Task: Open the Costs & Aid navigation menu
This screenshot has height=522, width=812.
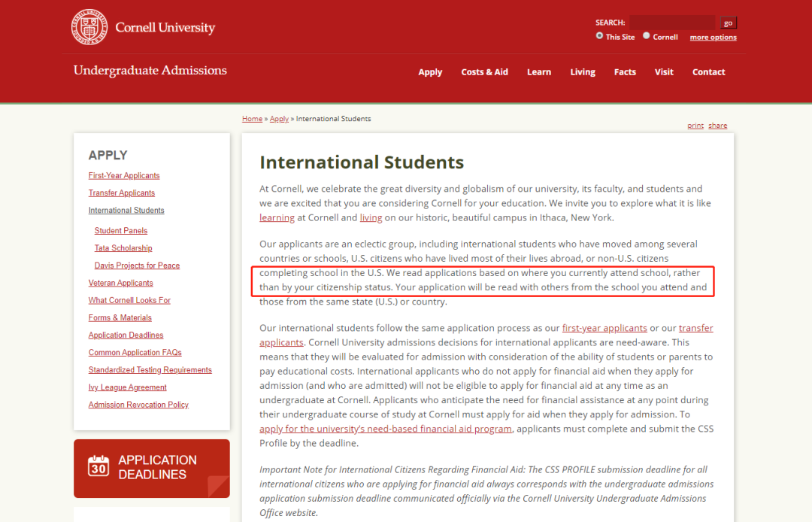Action: coord(485,72)
